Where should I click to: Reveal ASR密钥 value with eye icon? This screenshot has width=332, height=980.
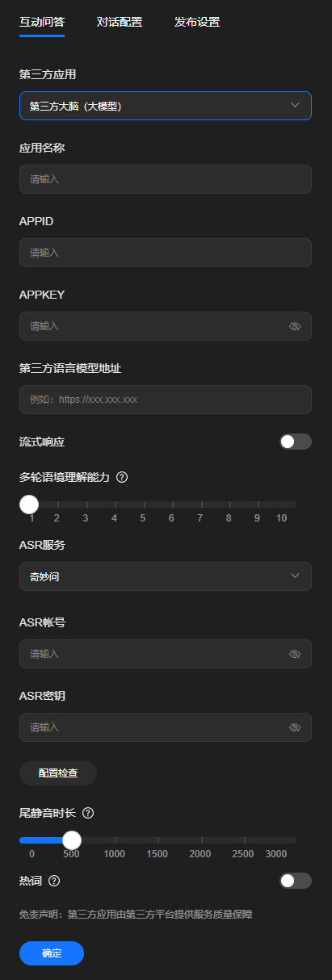coord(295,727)
